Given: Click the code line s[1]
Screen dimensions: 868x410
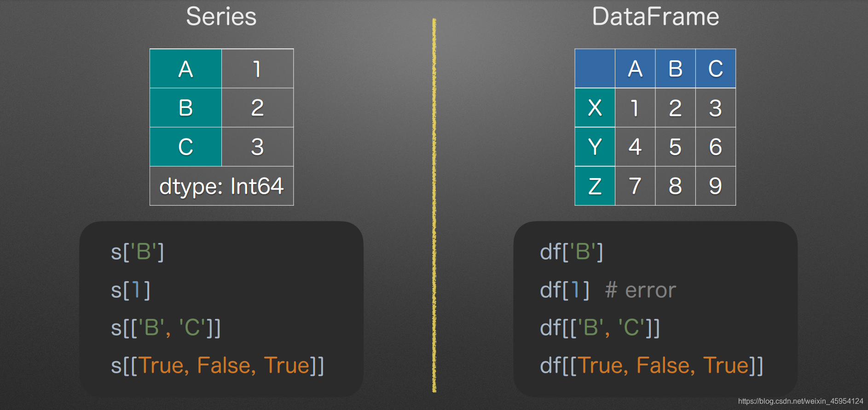Looking at the screenshot, I should click(x=131, y=290).
